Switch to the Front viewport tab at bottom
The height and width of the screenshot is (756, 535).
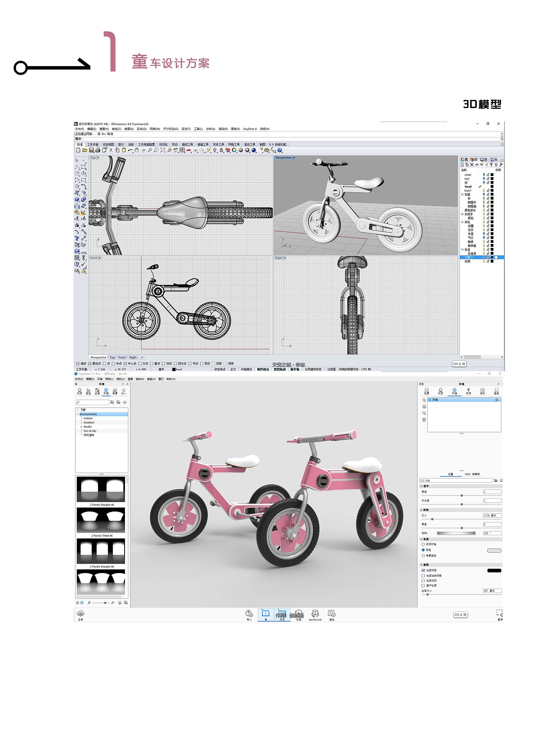click(x=122, y=357)
